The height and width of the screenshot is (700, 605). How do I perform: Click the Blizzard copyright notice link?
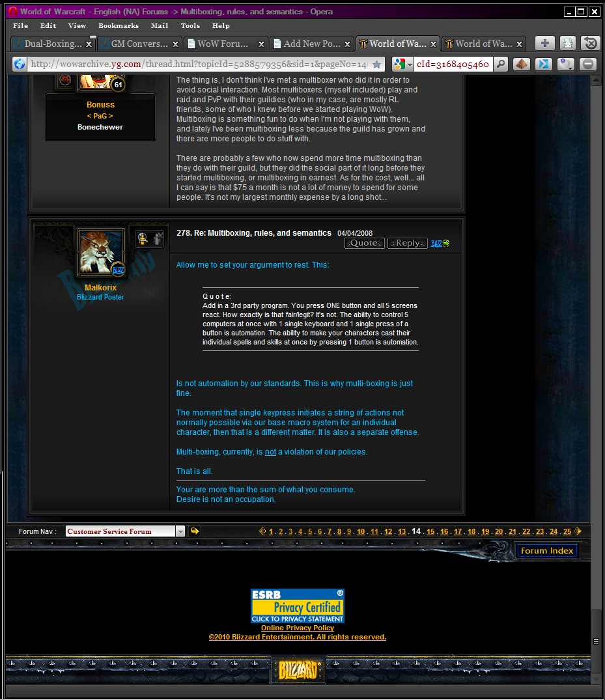click(x=298, y=637)
